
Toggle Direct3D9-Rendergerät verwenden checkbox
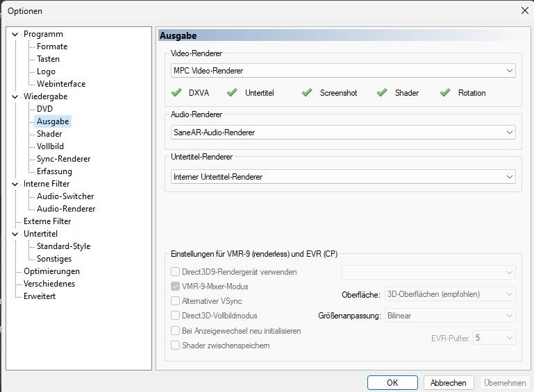pyautogui.click(x=176, y=271)
